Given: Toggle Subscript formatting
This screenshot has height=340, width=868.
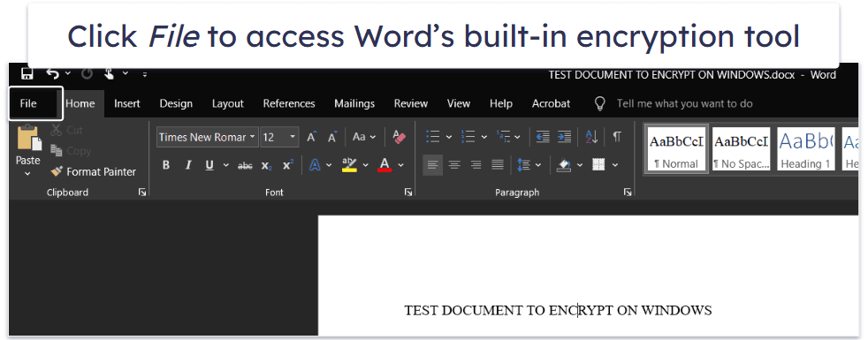Looking at the screenshot, I should [x=266, y=165].
